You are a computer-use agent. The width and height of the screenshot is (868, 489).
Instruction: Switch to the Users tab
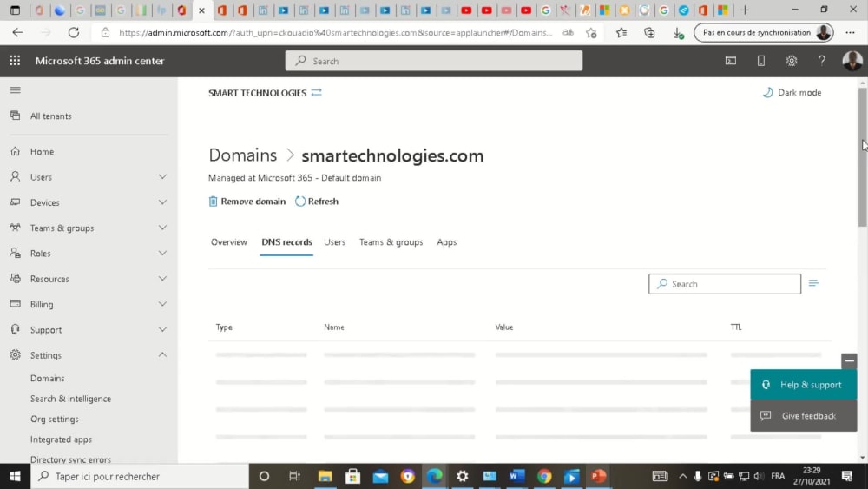coord(334,242)
